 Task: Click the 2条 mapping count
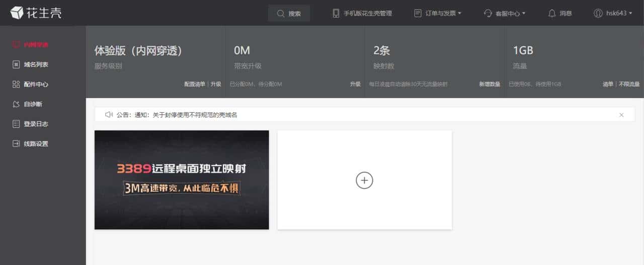(x=381, y=50)
